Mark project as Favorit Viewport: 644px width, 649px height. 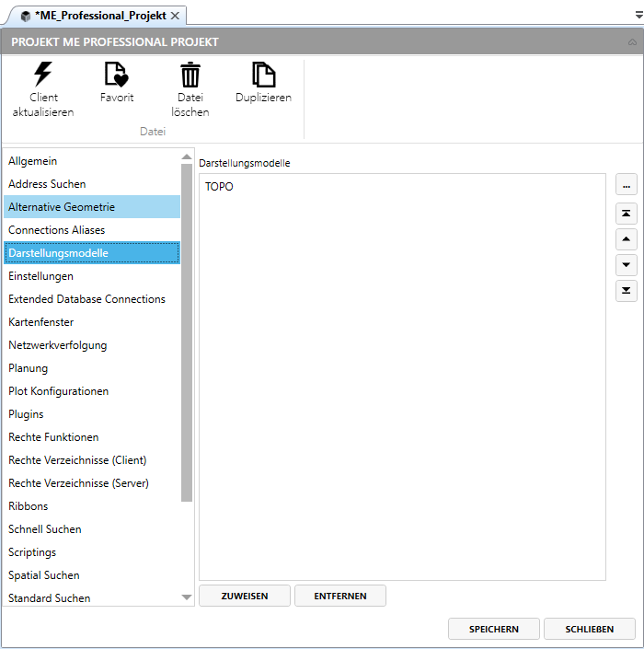pos(116,75)
